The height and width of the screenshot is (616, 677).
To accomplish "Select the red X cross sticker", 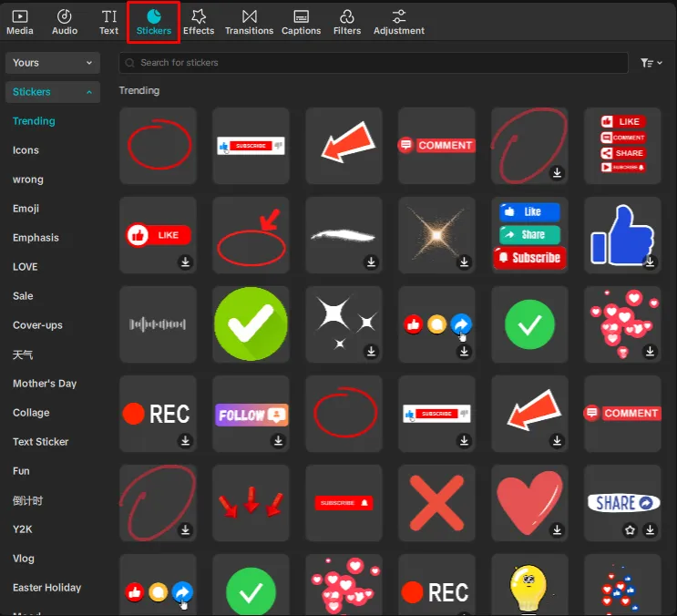I will [x=436, y=503].
